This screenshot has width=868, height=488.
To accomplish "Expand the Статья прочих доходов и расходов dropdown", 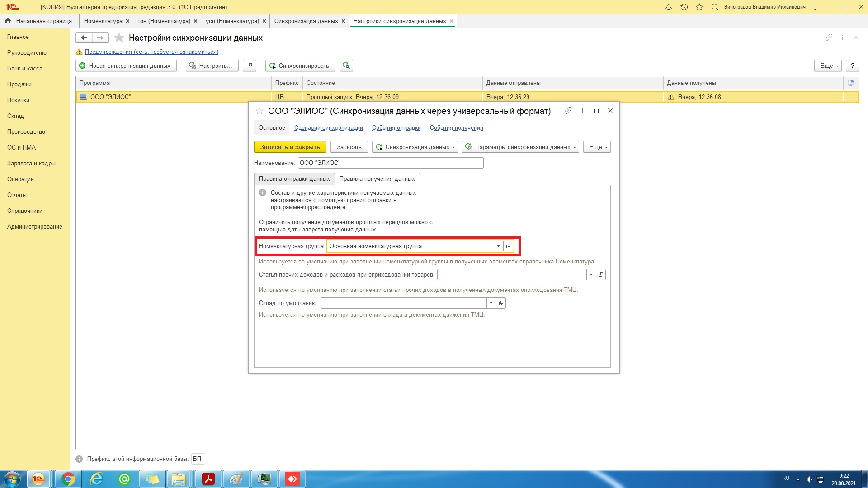I will click(x=591, y=274).
